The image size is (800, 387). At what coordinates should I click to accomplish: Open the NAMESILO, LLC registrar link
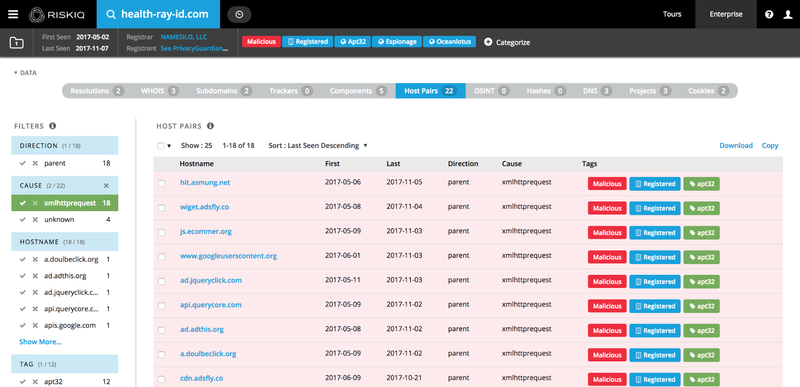tap(184, 37)
